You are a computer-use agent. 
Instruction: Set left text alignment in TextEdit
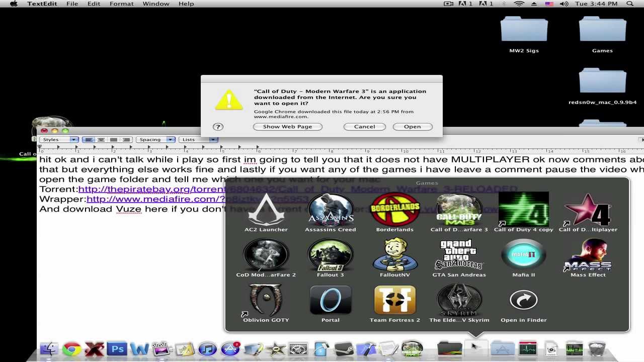[89, 139]
